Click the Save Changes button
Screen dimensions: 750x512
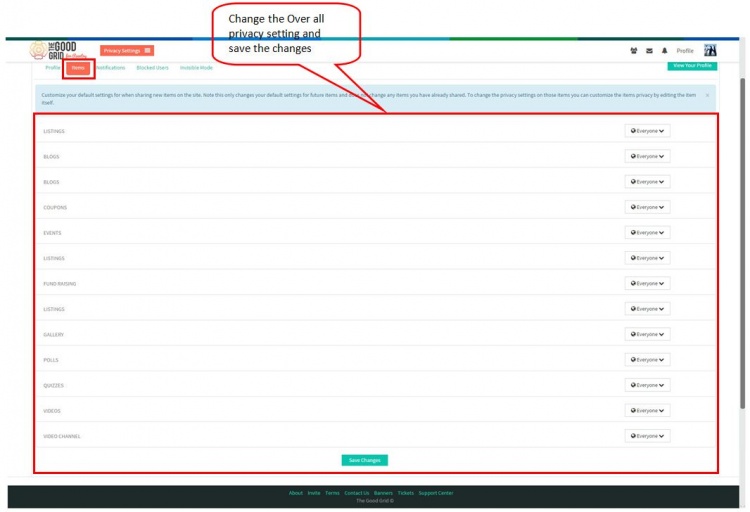point(364,460)
